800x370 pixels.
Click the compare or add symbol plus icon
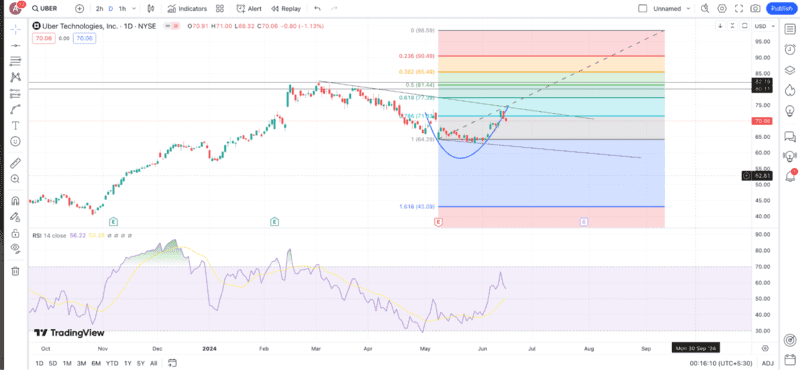pyautogui.click(x=79, y=9)
